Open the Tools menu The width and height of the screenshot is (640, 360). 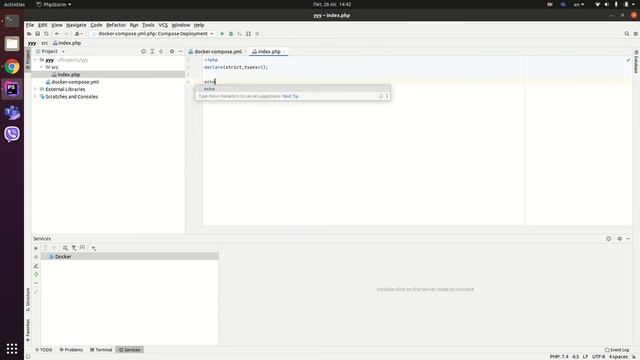[148, 25]
